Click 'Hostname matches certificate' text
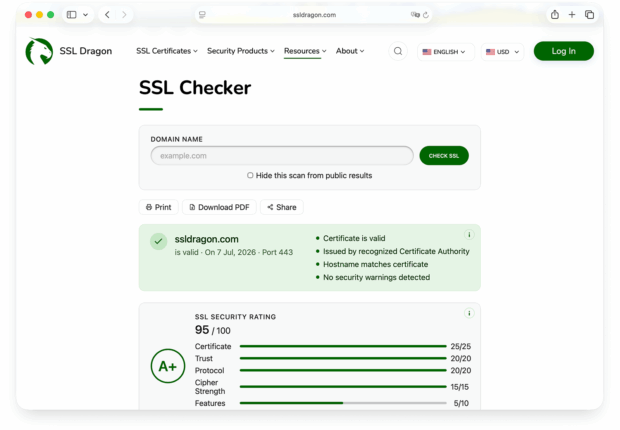Viewport: 620px width, 430px height. (x=375, y=264)
